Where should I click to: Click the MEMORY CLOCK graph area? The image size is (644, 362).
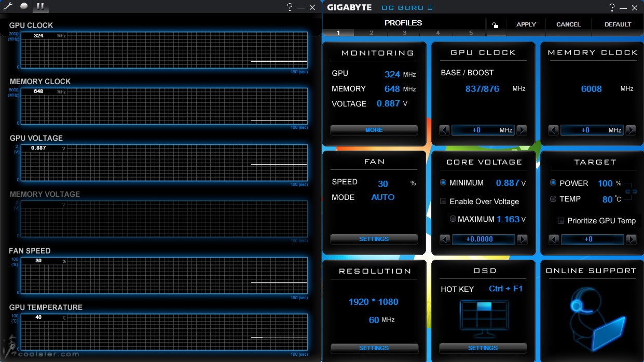[164, 106]
